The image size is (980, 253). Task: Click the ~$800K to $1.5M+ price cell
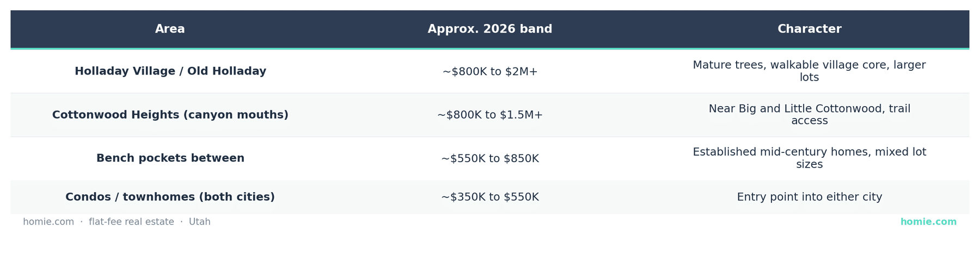489,115
